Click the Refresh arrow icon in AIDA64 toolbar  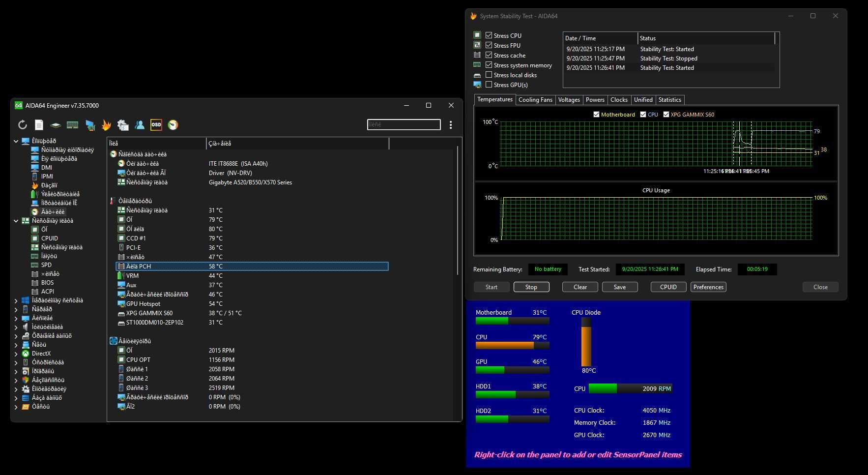(23, 125)
